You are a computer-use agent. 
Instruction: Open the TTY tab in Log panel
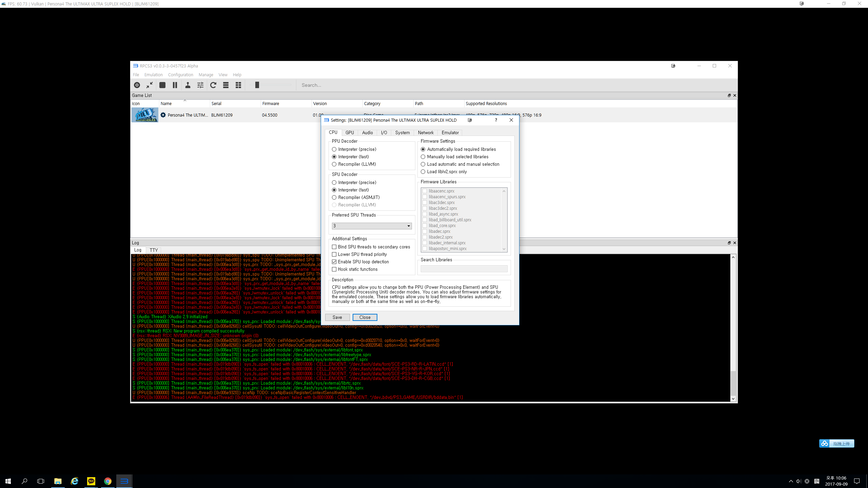[154, 250]
